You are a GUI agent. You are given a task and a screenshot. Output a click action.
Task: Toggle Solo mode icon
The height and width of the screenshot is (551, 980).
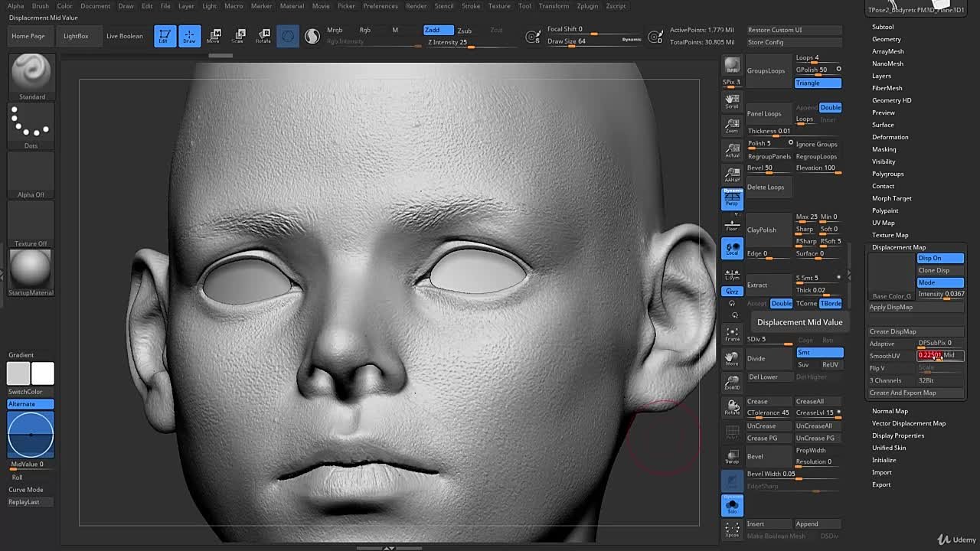(732, 505)
